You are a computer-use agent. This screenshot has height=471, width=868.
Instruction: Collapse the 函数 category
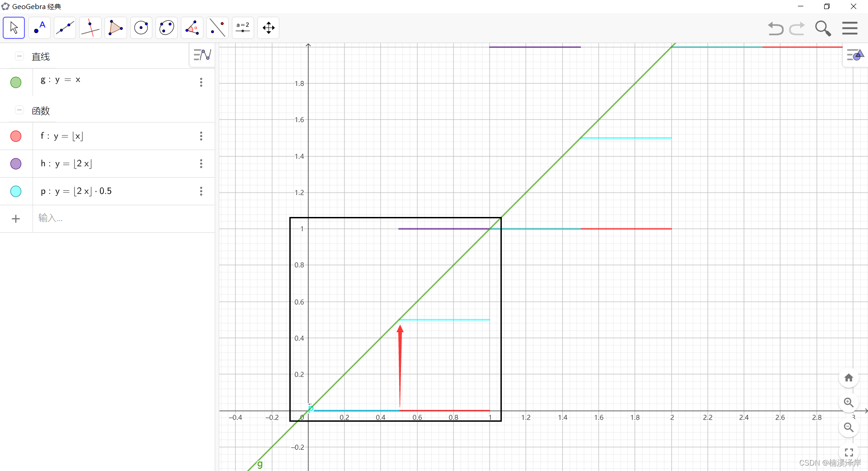[x=19, y=110]
